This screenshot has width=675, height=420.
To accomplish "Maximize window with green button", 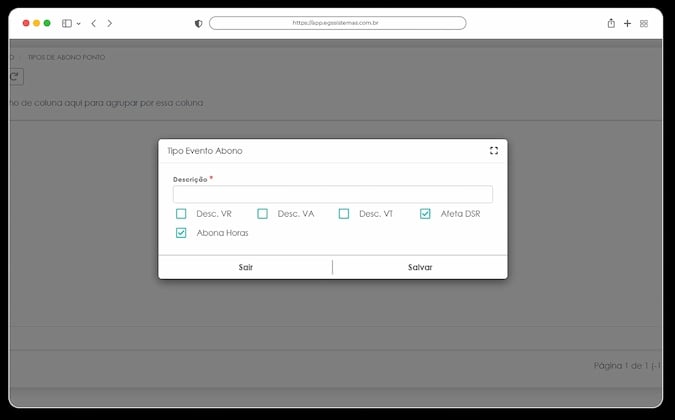I will point(47,23).
